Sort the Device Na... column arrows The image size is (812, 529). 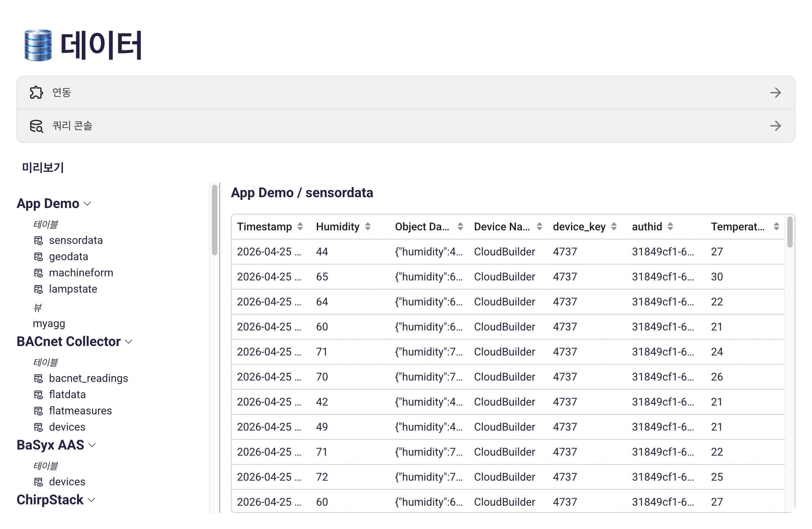coord(540,227)
